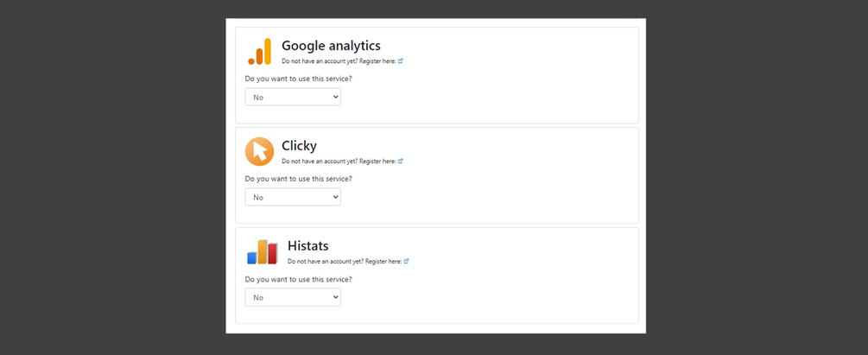Open Google analytics register external link icon
This screenshot has height=355, width=868.
pyautogui.click(x=401, y=61)
